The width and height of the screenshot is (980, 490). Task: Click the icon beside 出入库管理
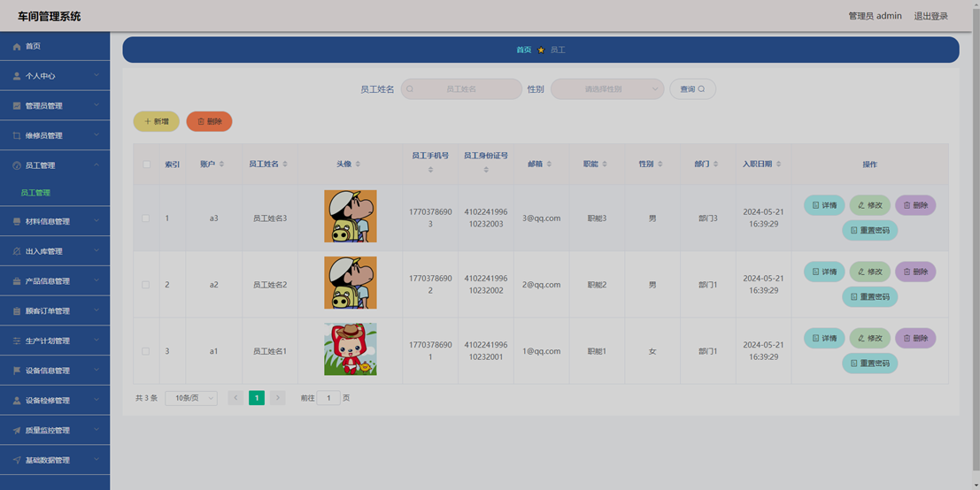click(17, 251)
